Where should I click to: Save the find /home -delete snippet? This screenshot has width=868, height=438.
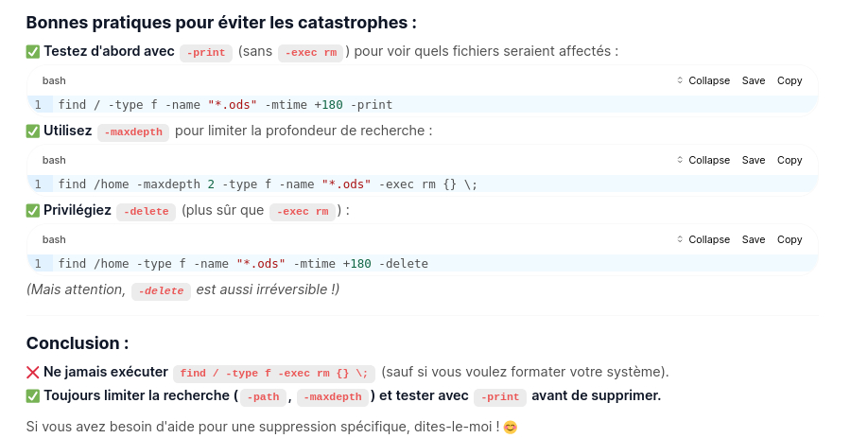(754, 239)
